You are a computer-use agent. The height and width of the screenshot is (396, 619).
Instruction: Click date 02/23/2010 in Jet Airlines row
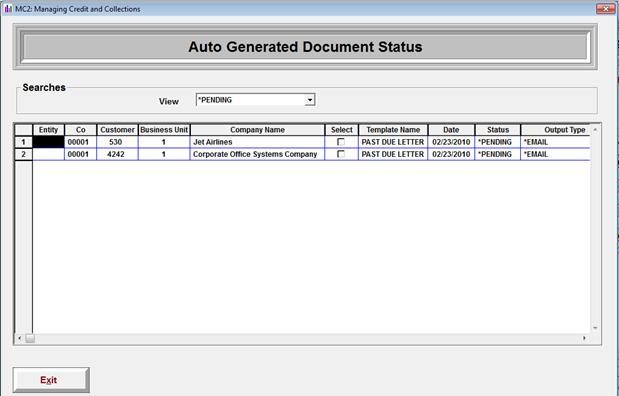(451, 142)
